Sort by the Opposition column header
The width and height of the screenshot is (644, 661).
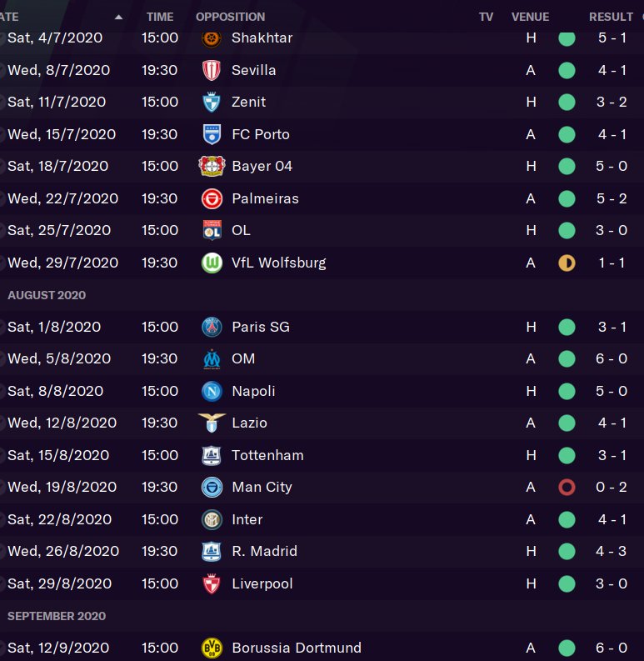click(x=230, y=17)
